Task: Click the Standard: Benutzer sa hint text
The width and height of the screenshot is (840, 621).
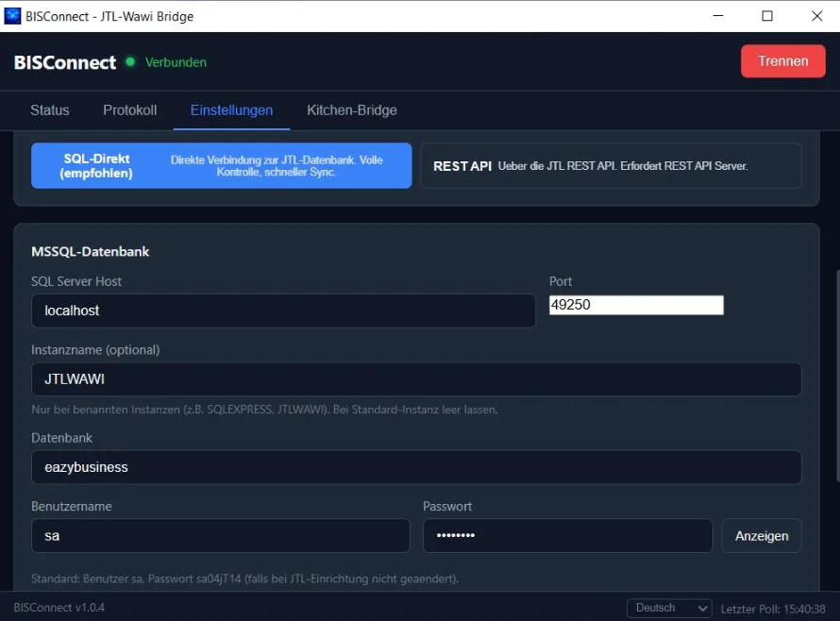Action: click(x=244, y=579)
